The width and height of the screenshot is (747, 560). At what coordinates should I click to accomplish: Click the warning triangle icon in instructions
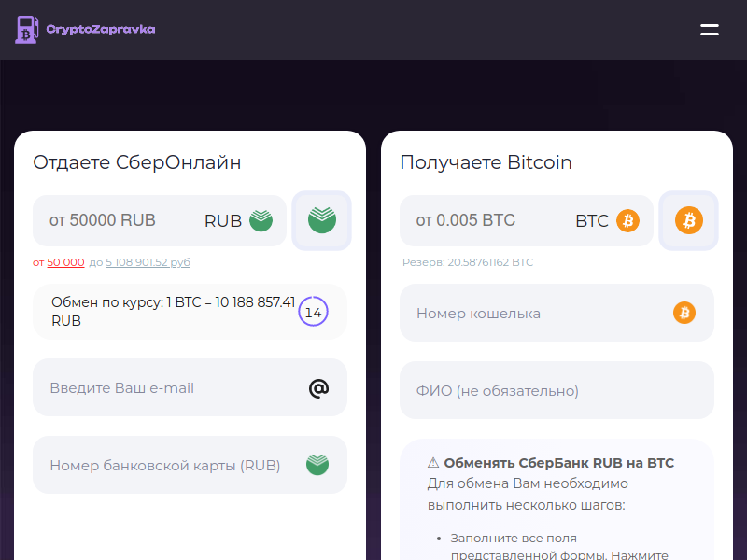pyautogui.click(x=433, y=462)
